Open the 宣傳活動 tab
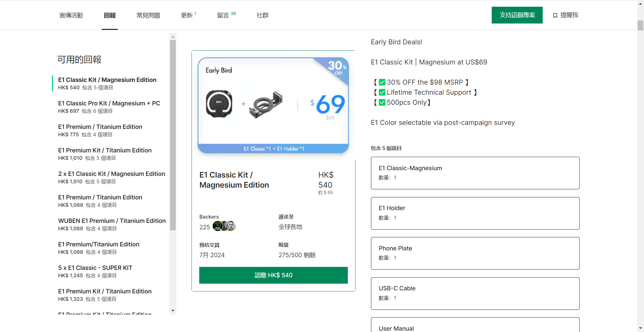The height and width of the screenshot is (332, 644). click(x=71, y=15)
